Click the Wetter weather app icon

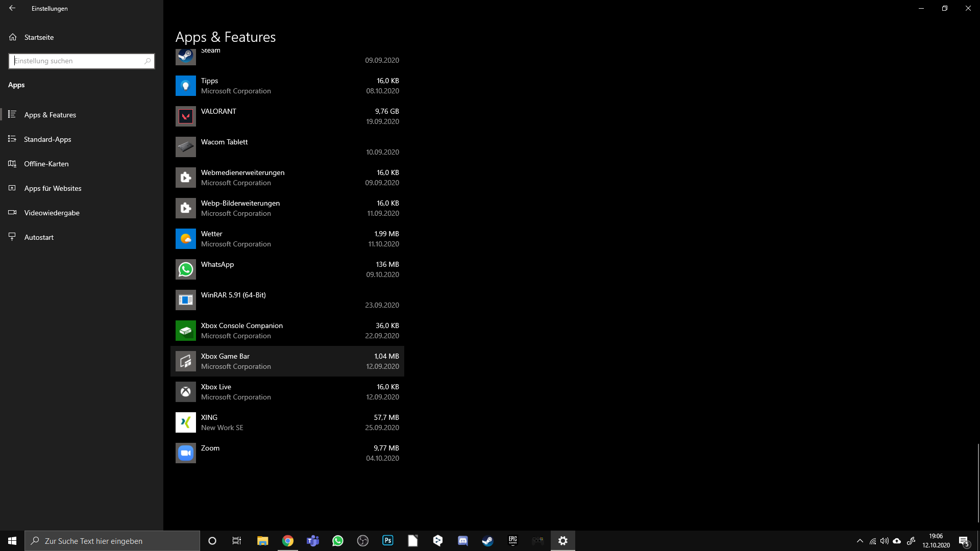pyautogui.click(x=185, y=239)
